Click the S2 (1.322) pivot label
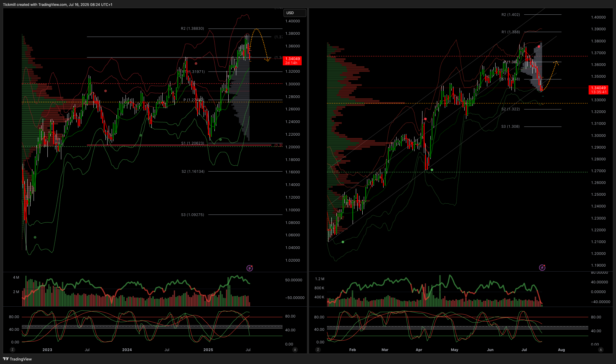The image size is (616, 364). (x=511, y=109)
